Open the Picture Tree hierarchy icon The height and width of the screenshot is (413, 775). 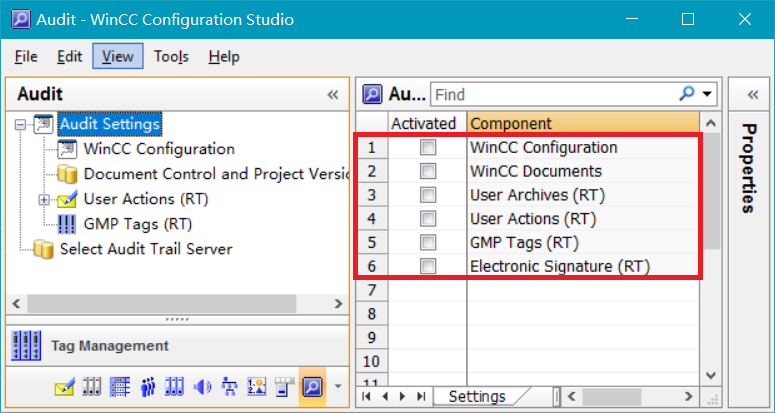tap(230, 386)
